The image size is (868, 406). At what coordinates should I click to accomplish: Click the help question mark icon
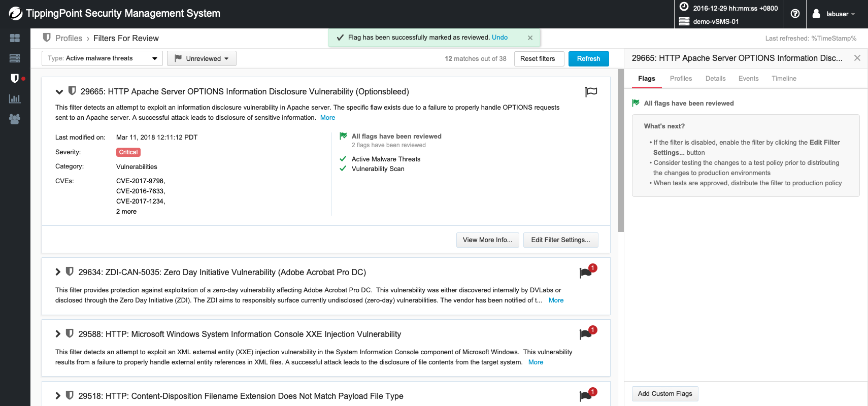[x=795, y=14]
